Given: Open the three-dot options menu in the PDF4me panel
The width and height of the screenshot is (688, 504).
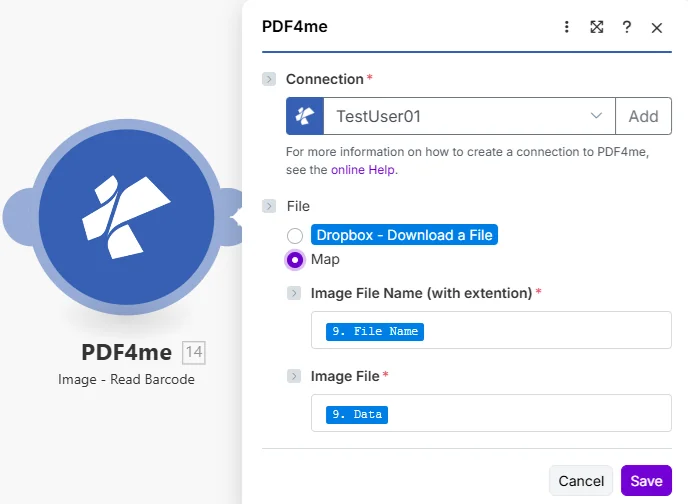Looking at the screenshot, I should click(x=566, y=27).
